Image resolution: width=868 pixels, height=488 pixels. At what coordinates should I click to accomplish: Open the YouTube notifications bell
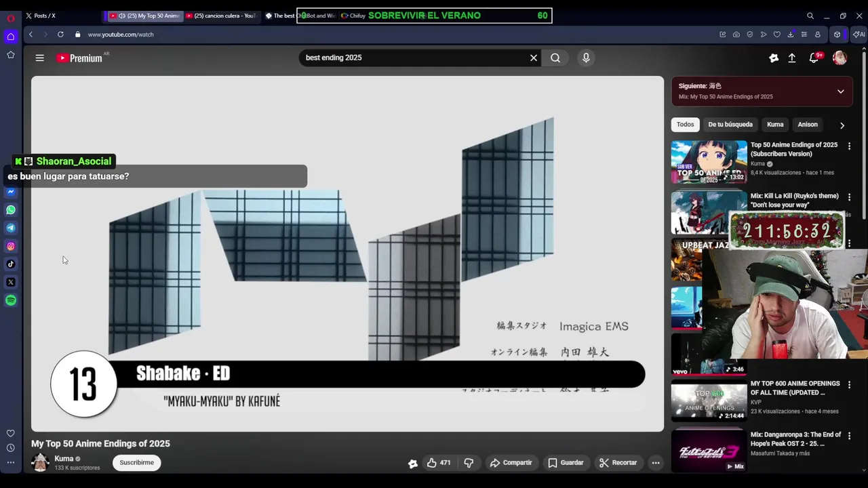[814, 58]
